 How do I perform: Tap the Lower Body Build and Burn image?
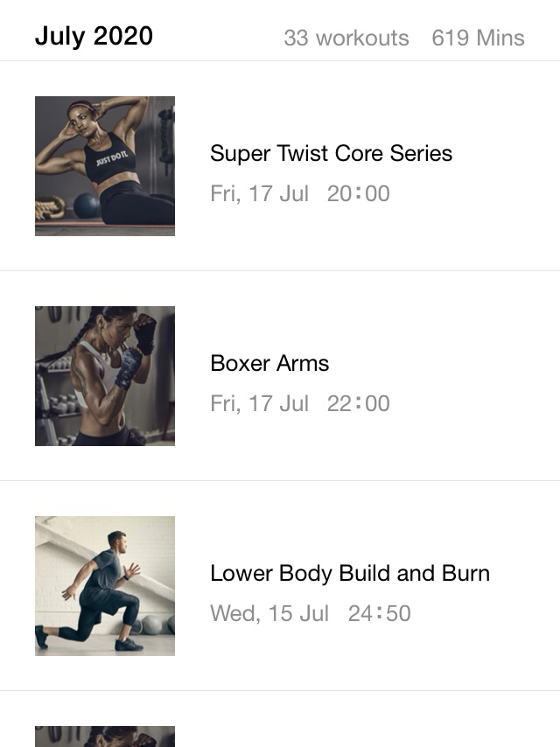tap(105, 586)
